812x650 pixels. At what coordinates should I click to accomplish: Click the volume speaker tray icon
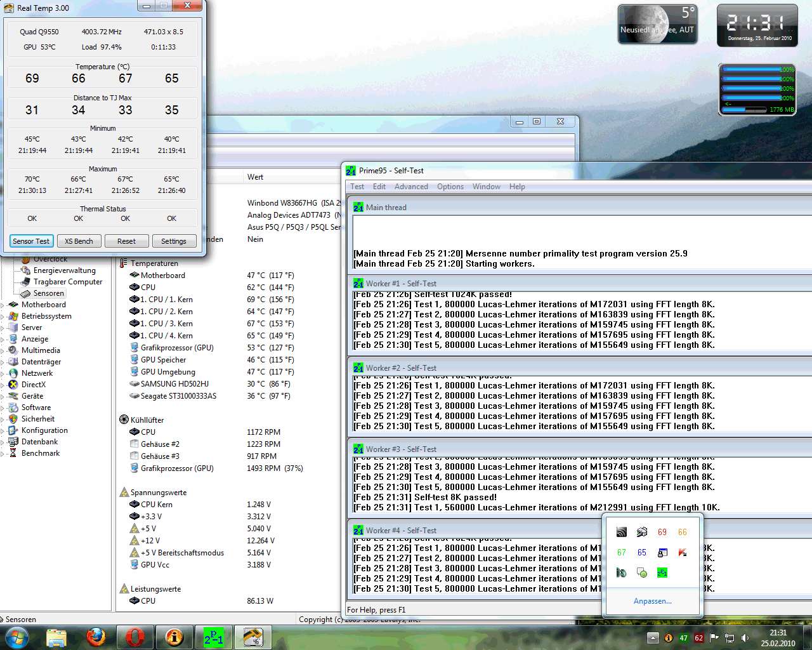(x=745, y=638)
